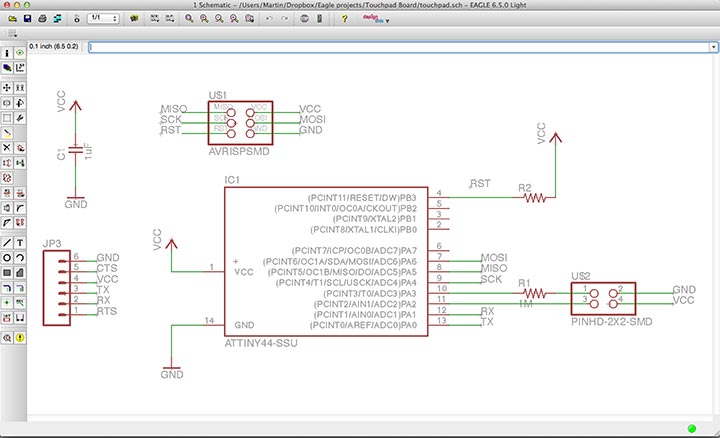
Task: Select the Paste brush tool
Action: click(7, 133)
